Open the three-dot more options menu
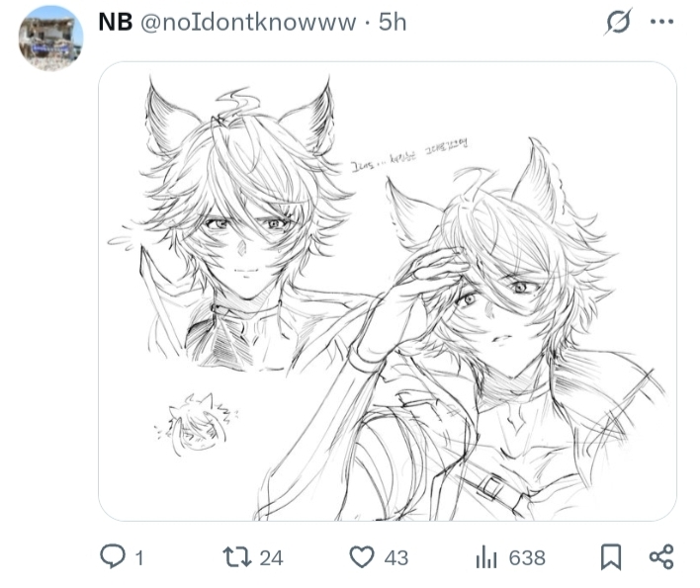700x588 pixels. click(662, 21)
